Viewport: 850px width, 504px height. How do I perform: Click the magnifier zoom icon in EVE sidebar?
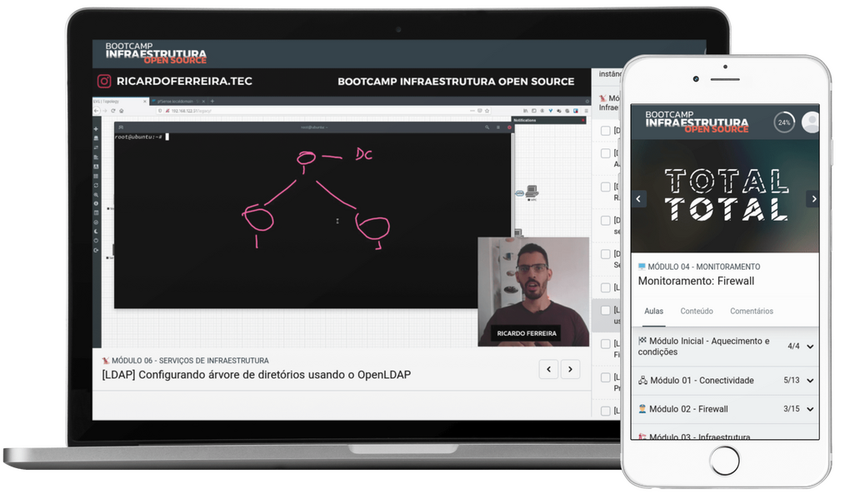pos(96,195)
